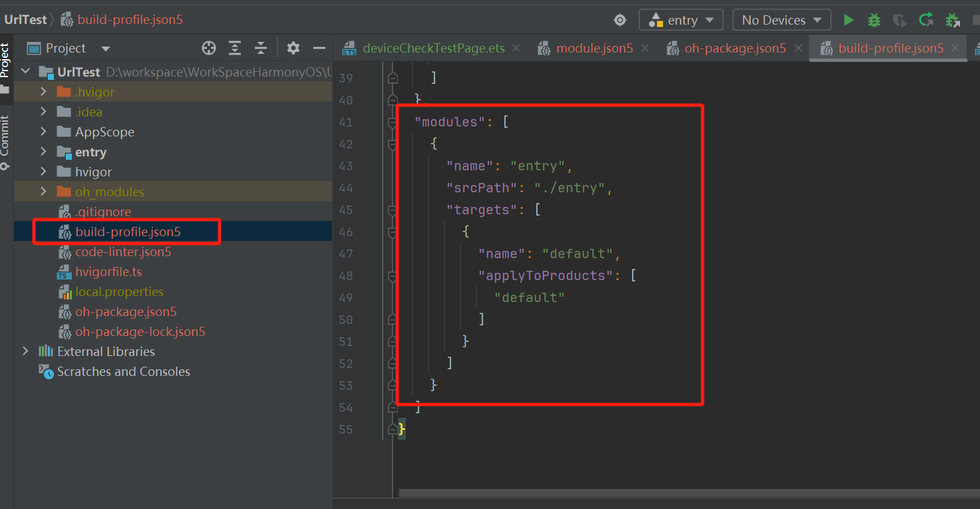Expand the .idea folder arrow
Image resolution: width=980 pixels, height=509 pixels.
click(x=43, y=112)
